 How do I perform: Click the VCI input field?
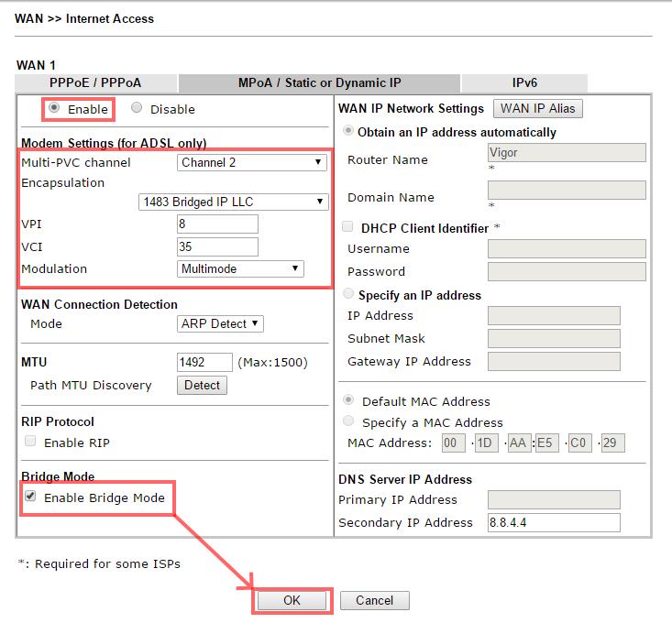(x=217, y=246)
